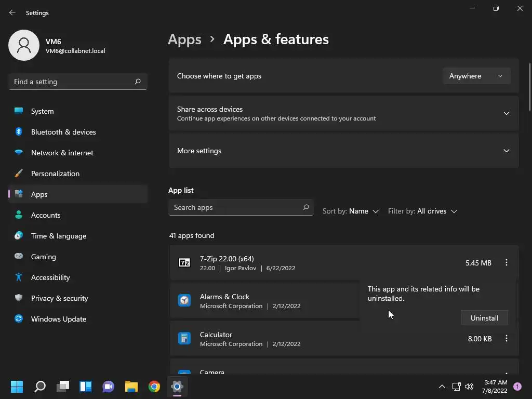Open the Accessibility figure icon
The image size is (532, 399).
click(19, 277)
